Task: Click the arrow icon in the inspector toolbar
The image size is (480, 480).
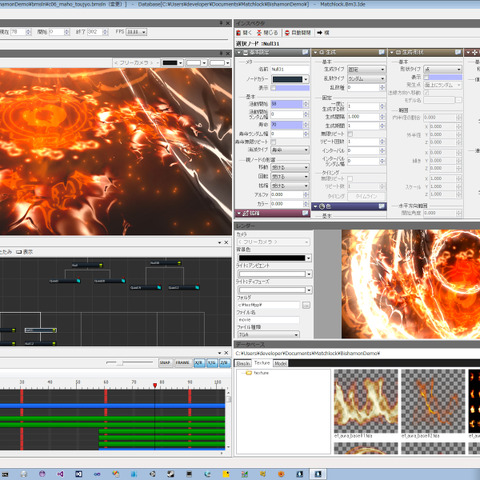Action: point(320,33)
